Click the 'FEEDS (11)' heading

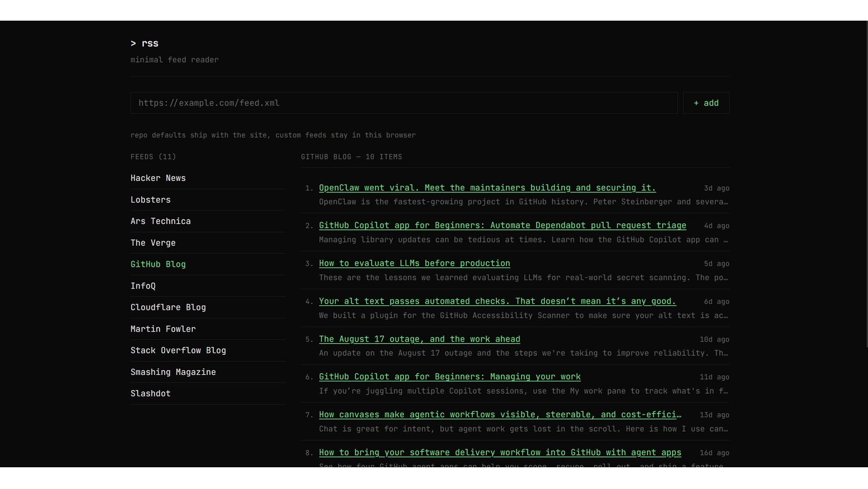tap(153, 157)
